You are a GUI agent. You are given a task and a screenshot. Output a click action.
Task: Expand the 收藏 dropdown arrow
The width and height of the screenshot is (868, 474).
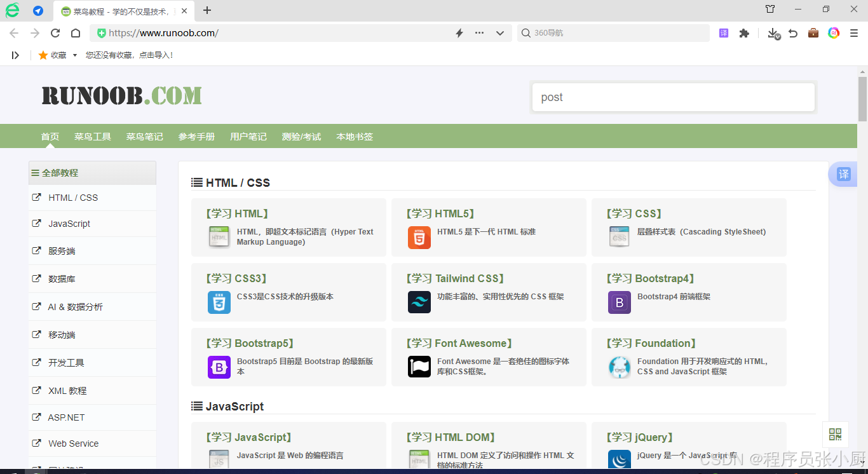pos(75,55)
